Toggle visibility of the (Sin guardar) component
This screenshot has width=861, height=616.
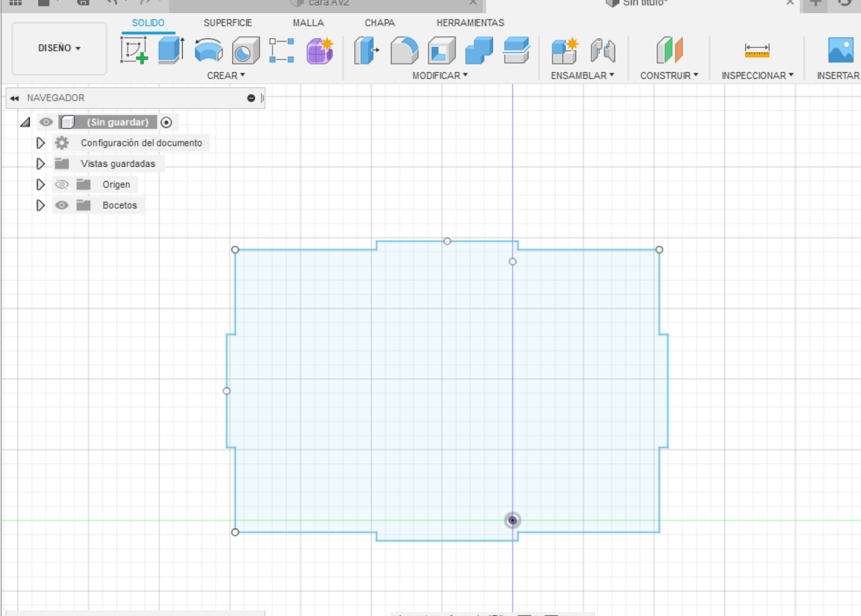click(x=46, y=122)
